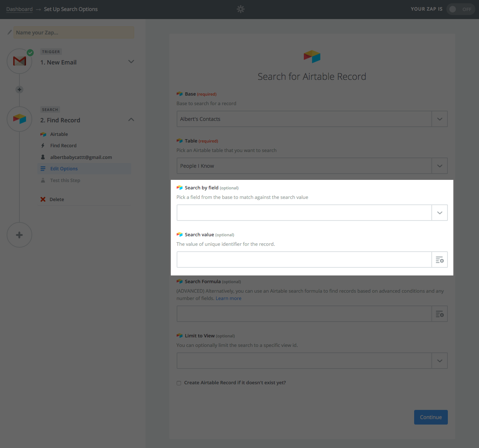
Task: Click the small plus between steps
Action: (x=19, y=89)
